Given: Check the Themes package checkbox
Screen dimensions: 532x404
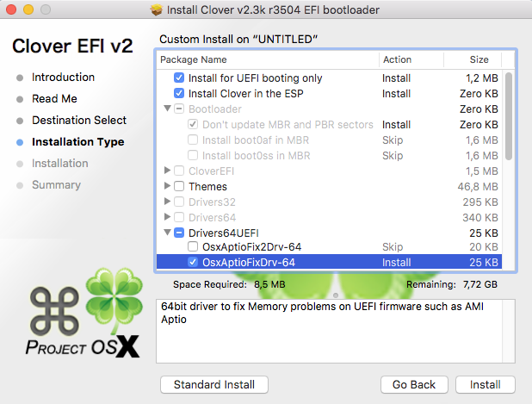Looking at the screenshot, I should (179, 186).
